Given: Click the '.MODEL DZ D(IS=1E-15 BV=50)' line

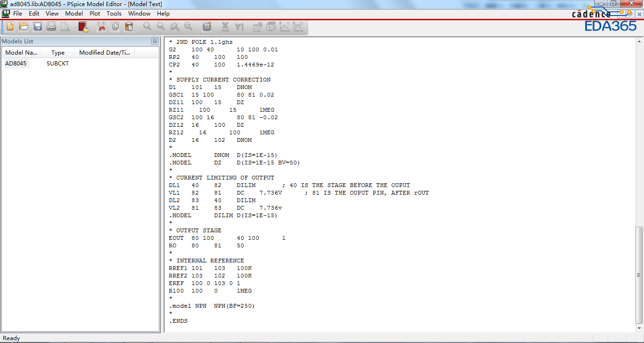Looking at the screenshot, I should [x=234, y=163].
